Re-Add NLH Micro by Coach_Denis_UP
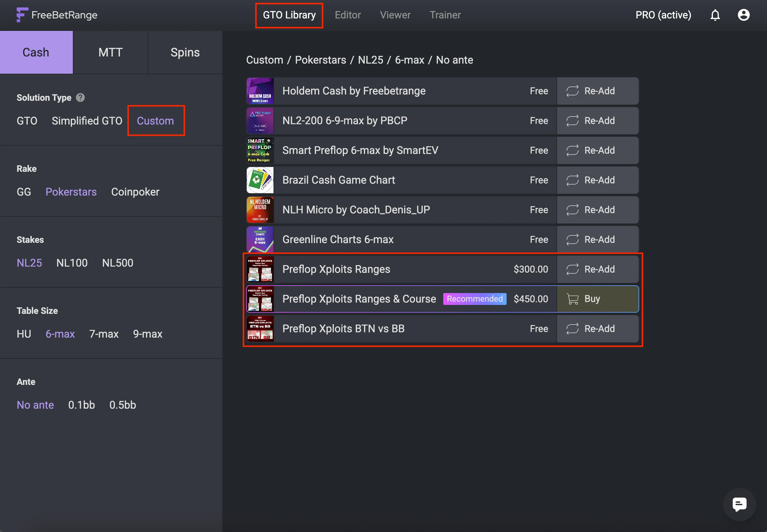 tap(598, 210)
